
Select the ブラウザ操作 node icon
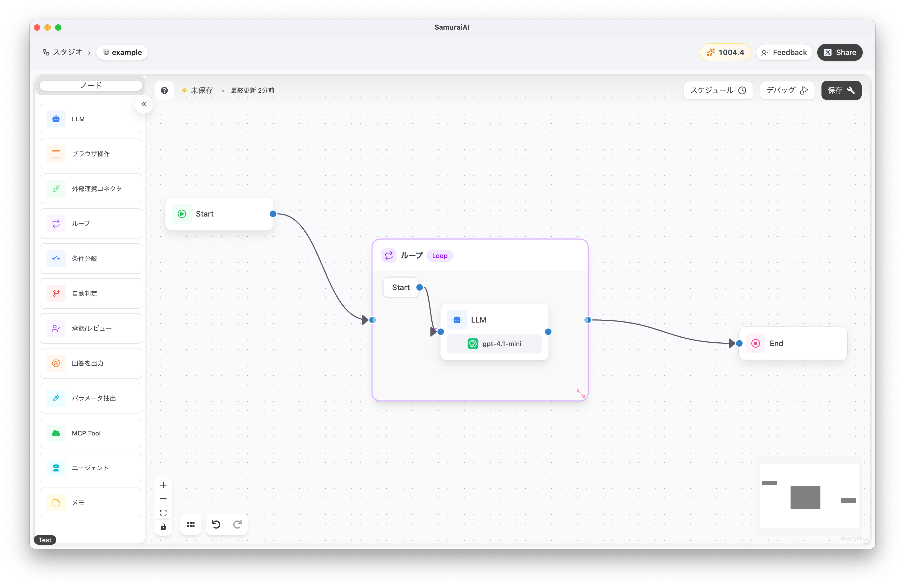(x=56, y=154)
